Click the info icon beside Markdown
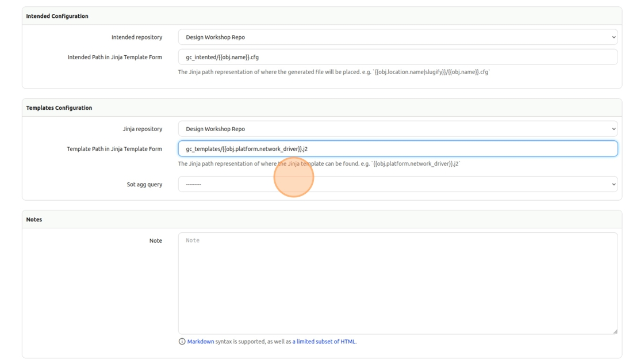This screenshot has width=644, height=360. (x=182, y=342)
